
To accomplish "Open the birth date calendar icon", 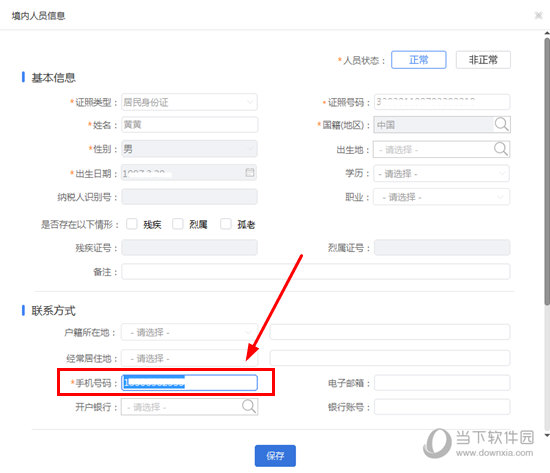I will click(250, 172).
